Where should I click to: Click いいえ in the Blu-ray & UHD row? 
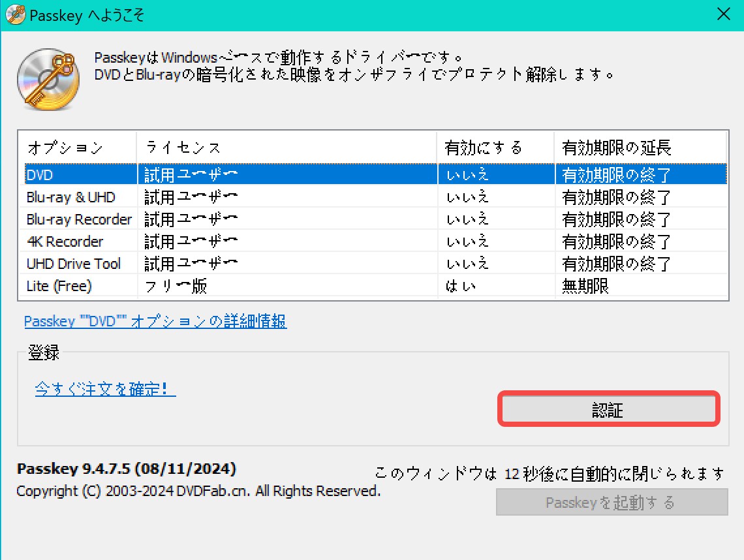click(467, 197)
